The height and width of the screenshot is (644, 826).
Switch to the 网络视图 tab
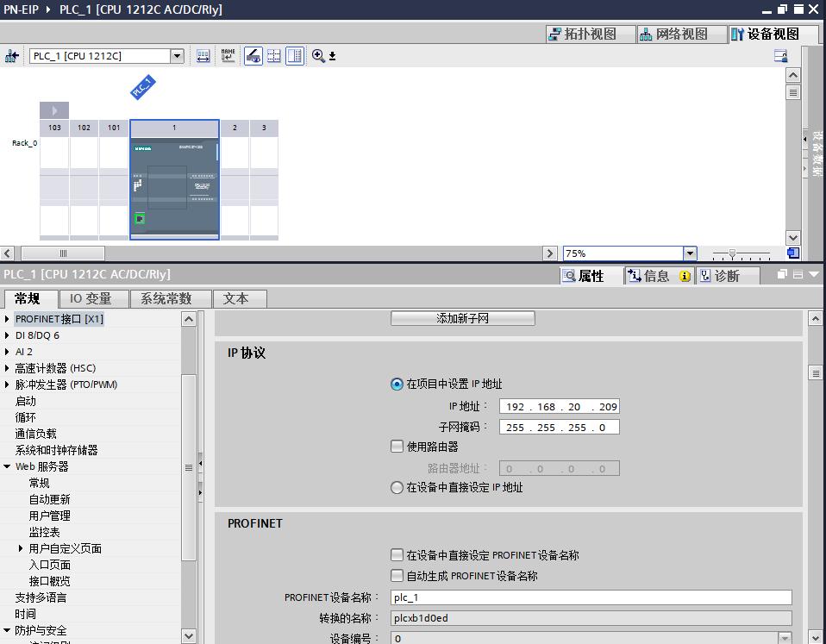(684, 34)
